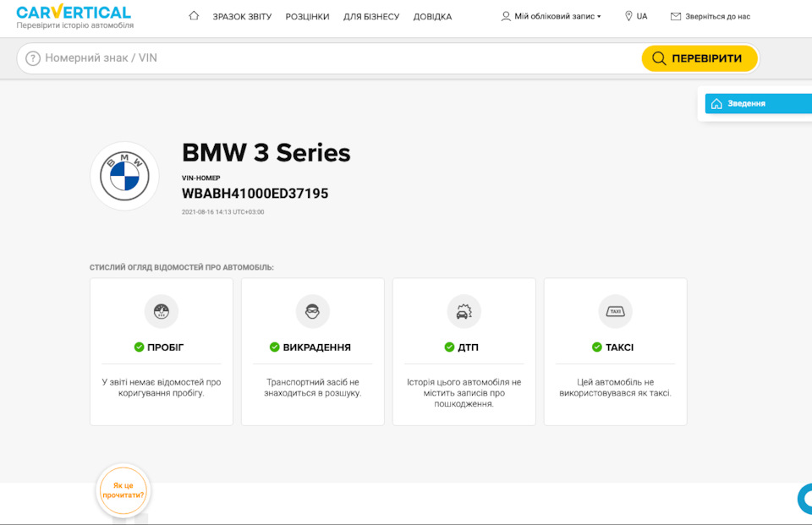Open the ТАКСІ card heading
The image size is (812, 525).
pyautogui.click(x=619, y=347)
